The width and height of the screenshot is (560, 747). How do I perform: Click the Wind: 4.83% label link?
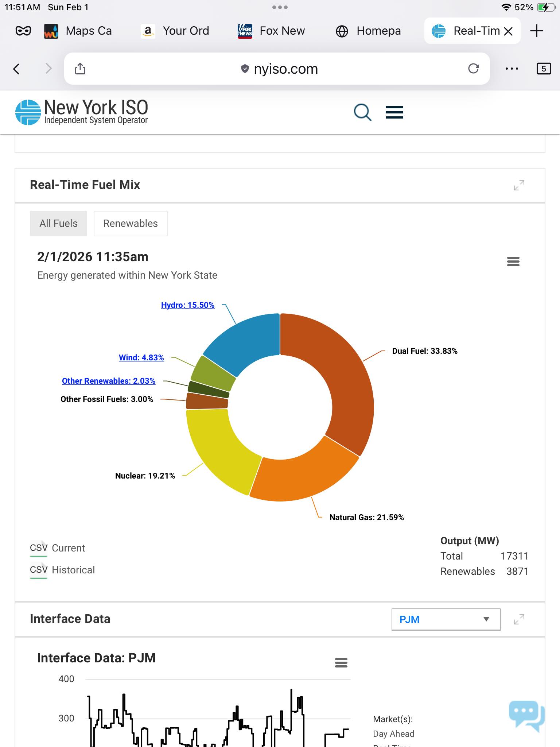pos(141,357)
